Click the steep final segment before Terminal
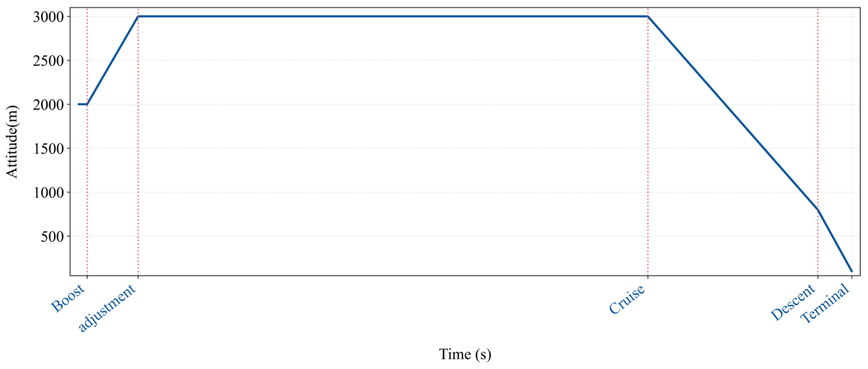868x369 pixels. 835,241
